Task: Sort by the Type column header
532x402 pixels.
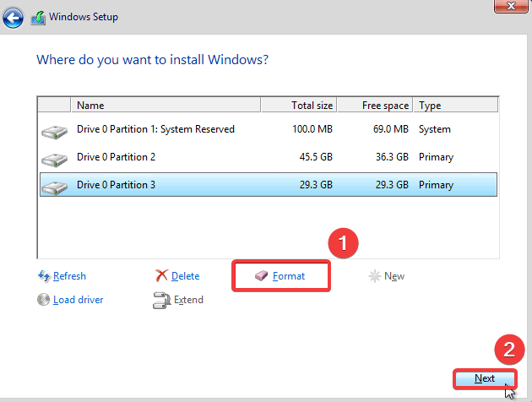Action: (456, 106)
